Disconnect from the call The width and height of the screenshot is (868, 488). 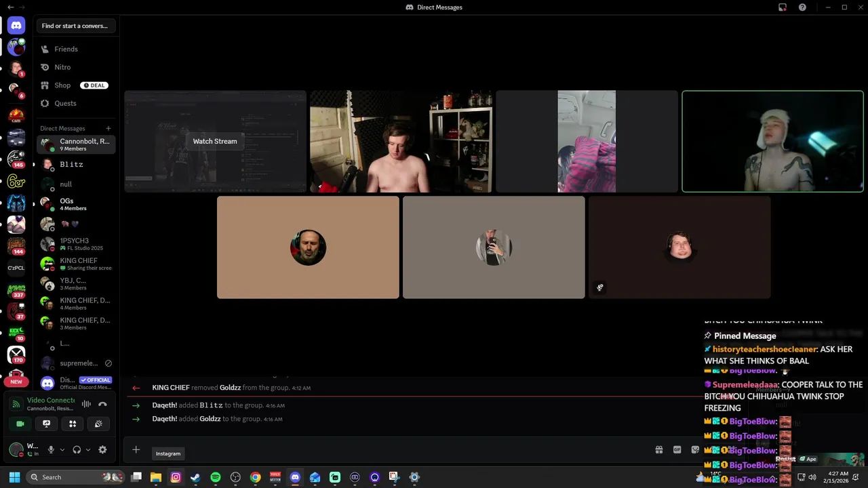point(102,404)
